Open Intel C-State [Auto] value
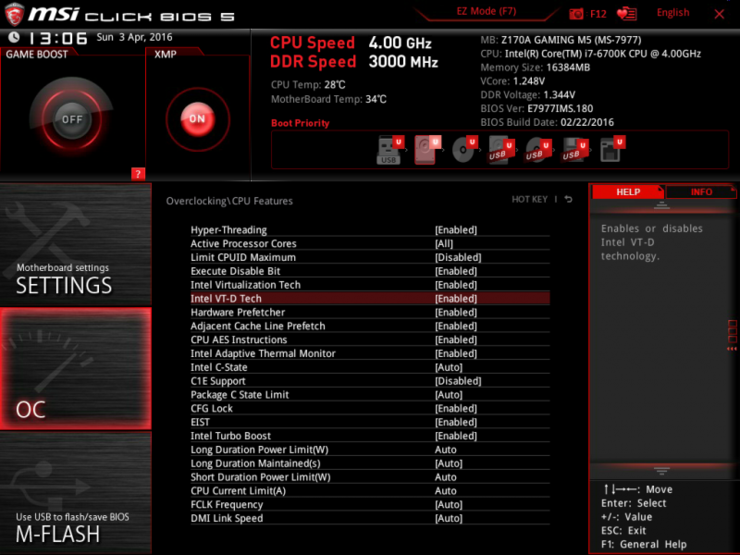The height and width of the screenshot is (555, 740). (448, 367)
